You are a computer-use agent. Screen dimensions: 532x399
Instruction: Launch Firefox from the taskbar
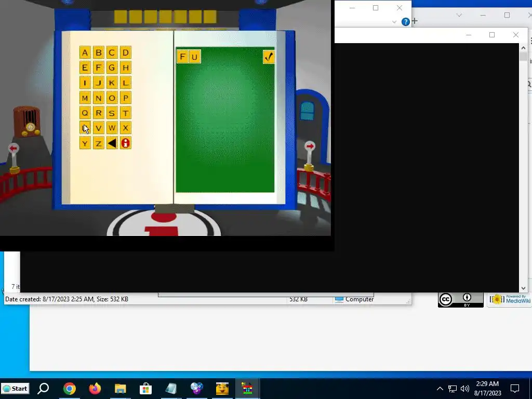95,389
